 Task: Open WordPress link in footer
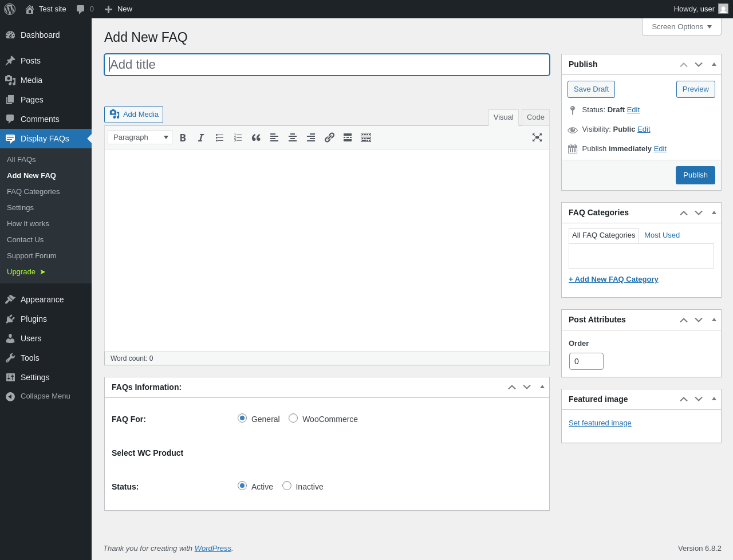pos(213,549)
